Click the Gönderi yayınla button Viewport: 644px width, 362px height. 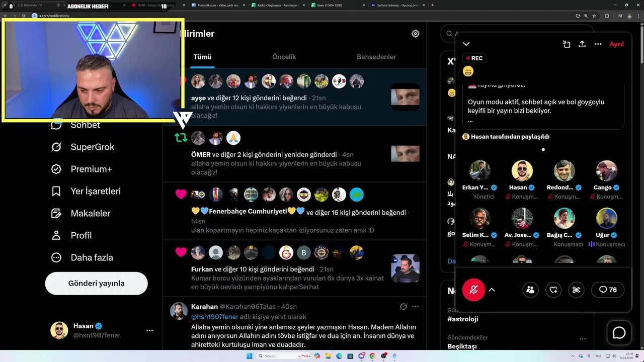pos(96,283)
